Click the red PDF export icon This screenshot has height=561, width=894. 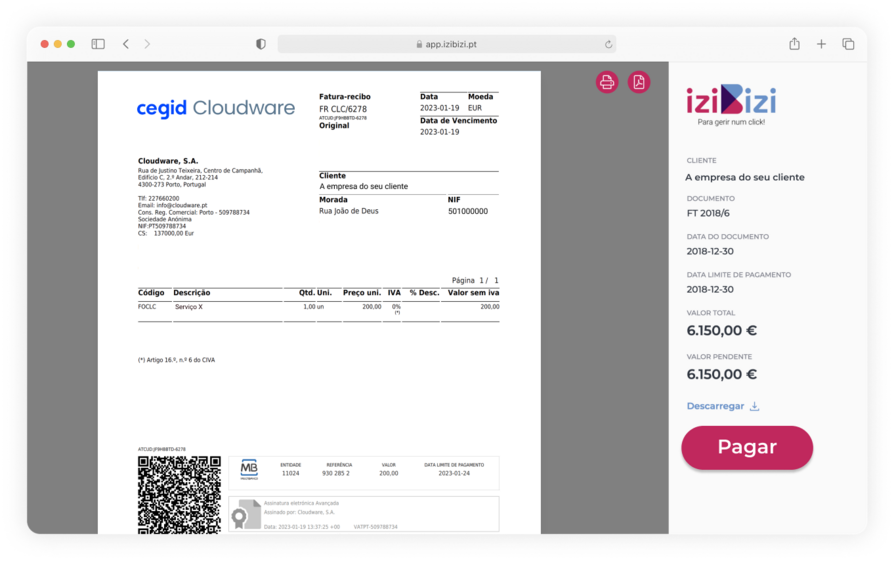(639, 82)
